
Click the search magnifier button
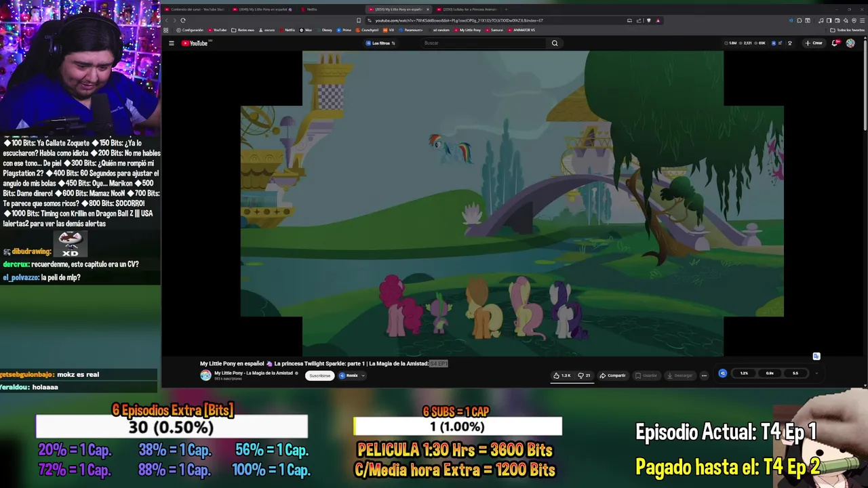click(x=555, y=43)
